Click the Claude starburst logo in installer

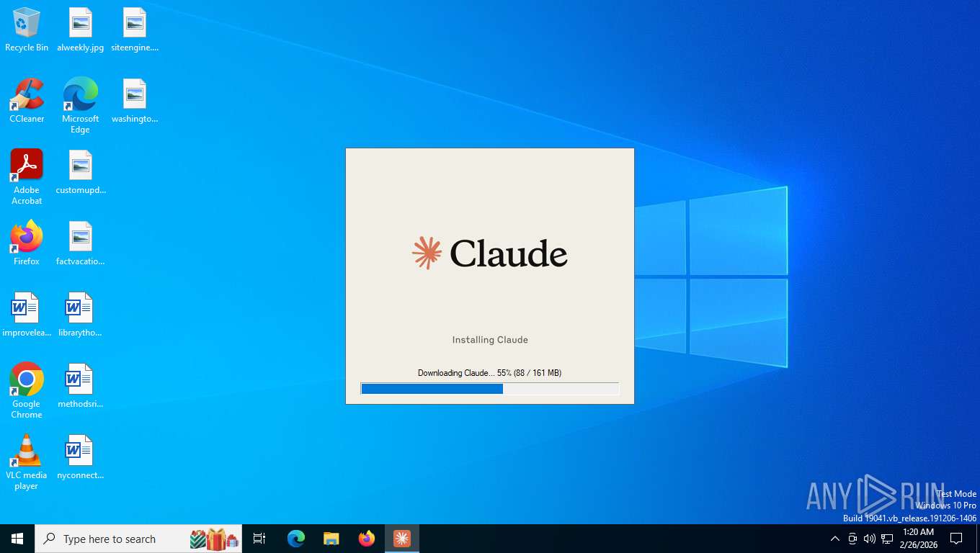point(427,253)
